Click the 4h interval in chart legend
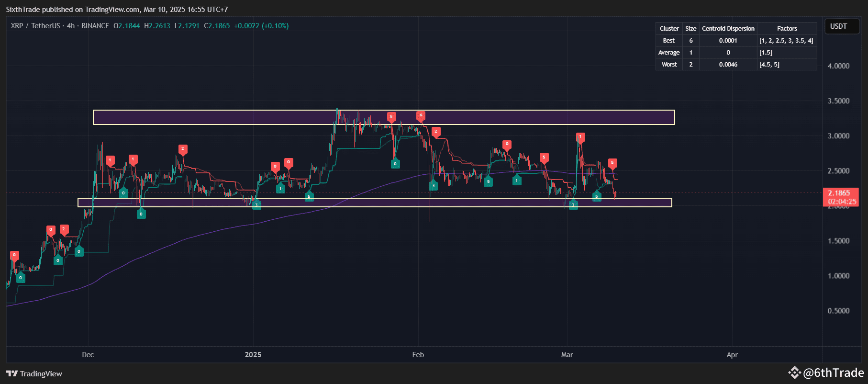Screen dimensions: 868x384 [71, 26]
